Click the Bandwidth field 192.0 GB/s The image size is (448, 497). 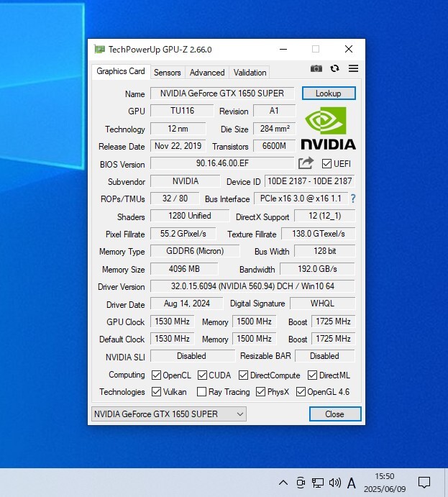click(x=317, y=269)
